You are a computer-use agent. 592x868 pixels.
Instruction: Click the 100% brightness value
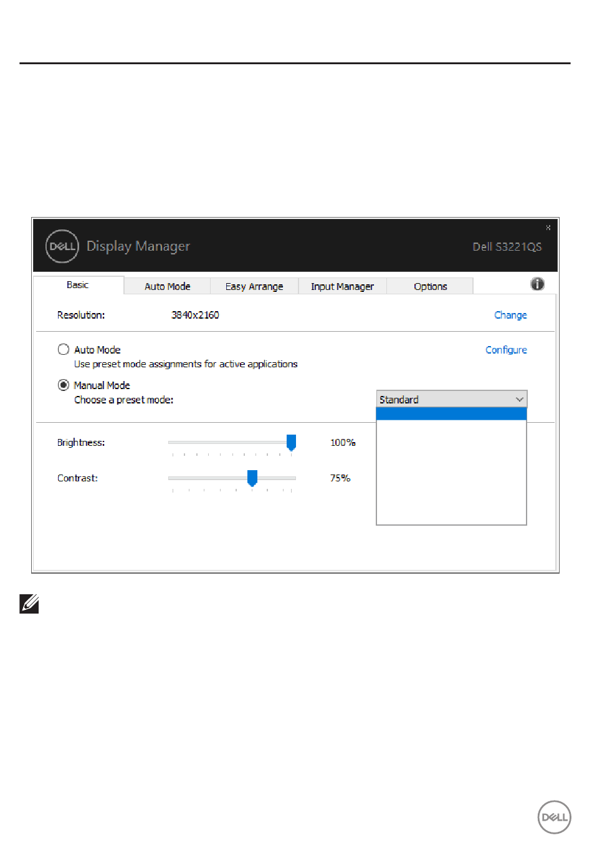click(343, 442)
